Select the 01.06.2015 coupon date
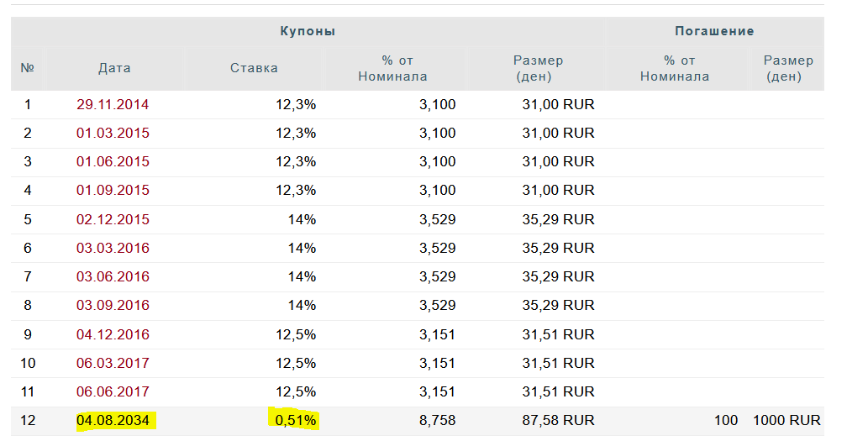 pos(113,162)
